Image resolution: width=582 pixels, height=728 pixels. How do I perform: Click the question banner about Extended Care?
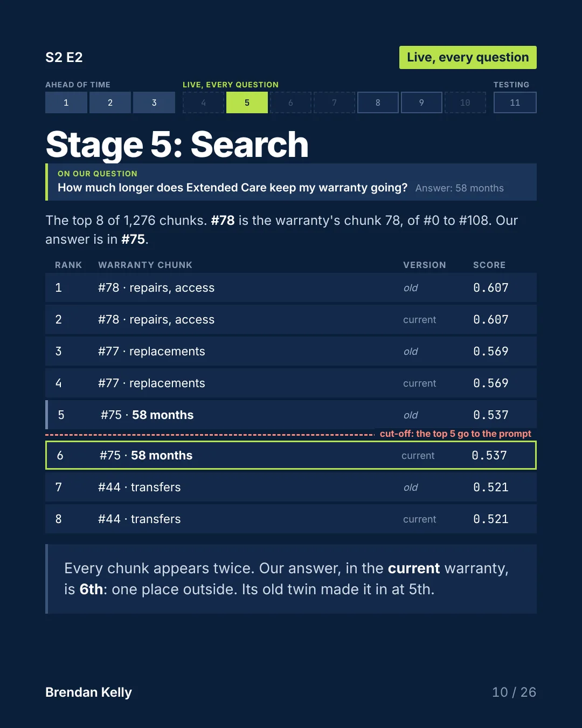point(291,182)
